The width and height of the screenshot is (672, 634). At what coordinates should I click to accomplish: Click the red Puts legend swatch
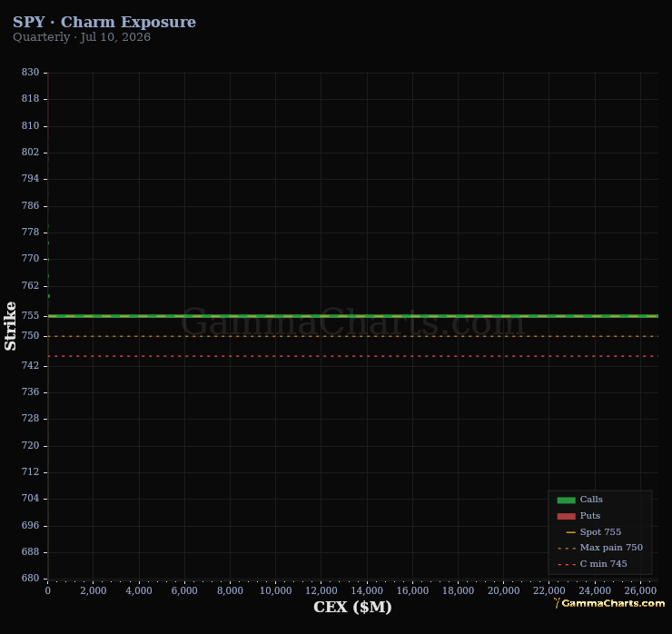[566, 516]
